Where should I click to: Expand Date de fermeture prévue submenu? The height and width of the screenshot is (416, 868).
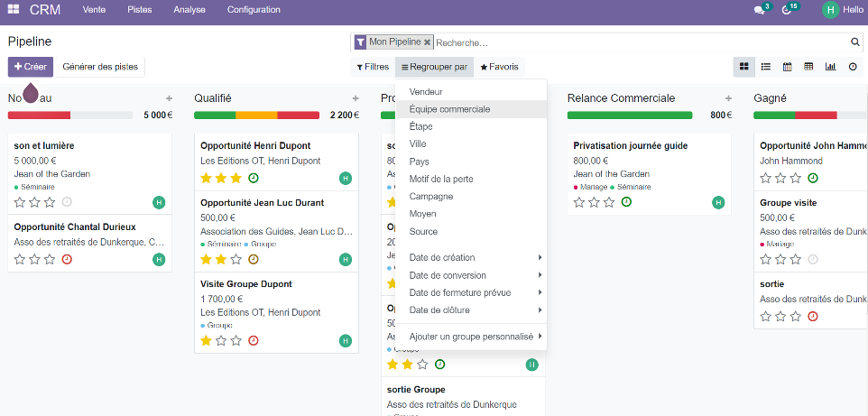(471, 292)
